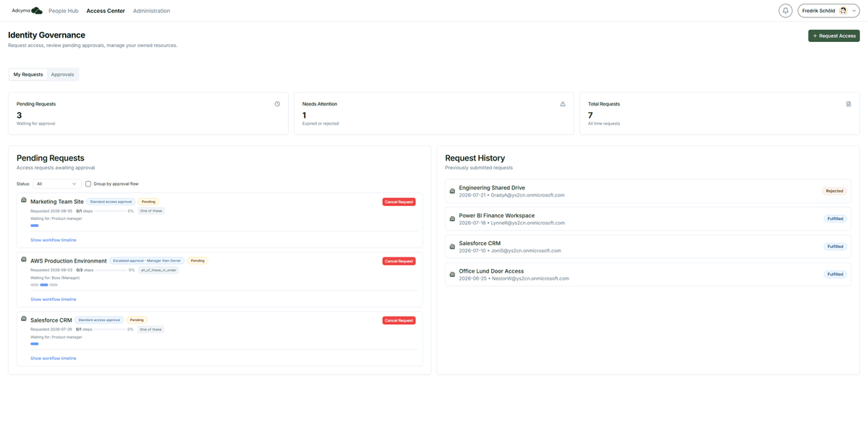Show workflow timeline for pending Salesforce CRM

click(x=54, y=359)
